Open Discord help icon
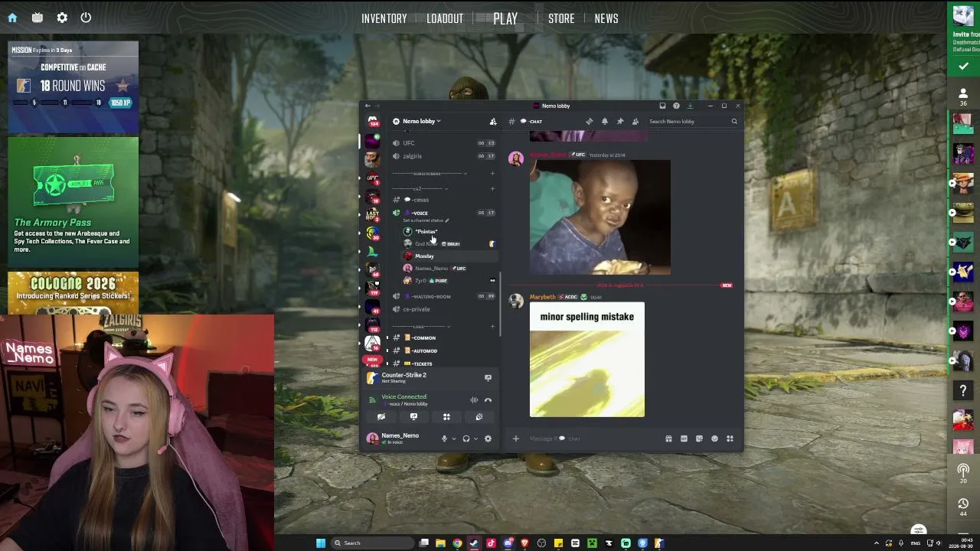The image size is (980, 551). (675, 106)
